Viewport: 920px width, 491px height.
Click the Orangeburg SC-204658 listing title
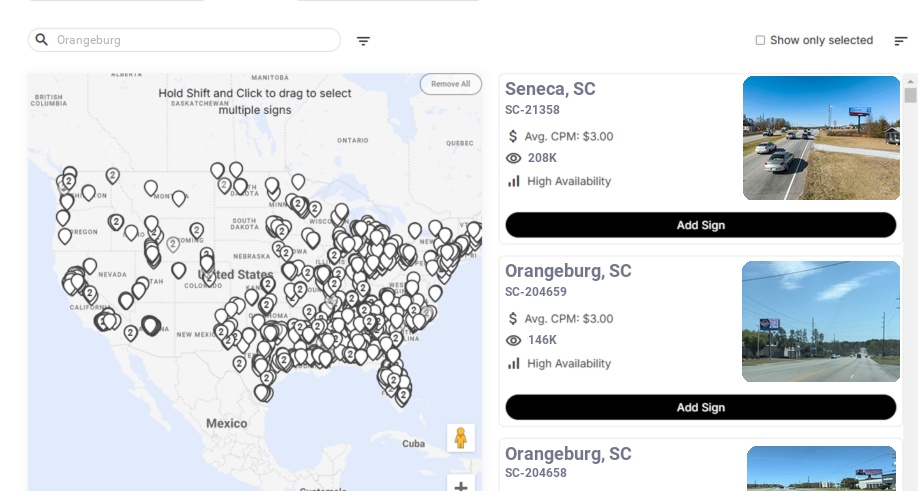[568, 454]
